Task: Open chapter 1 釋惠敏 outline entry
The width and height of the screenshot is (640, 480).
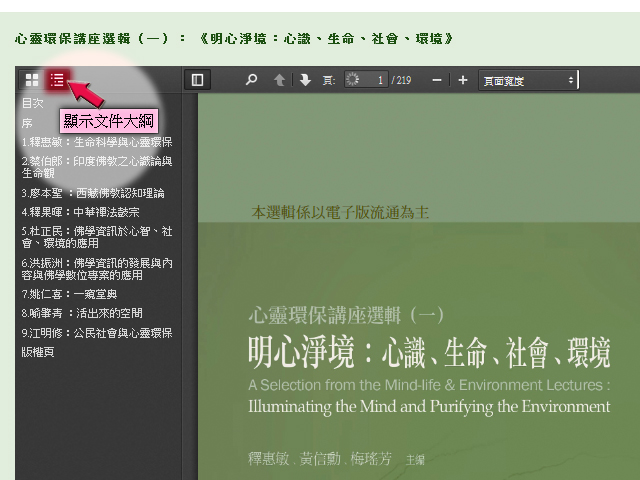Action: coord(96,142)
